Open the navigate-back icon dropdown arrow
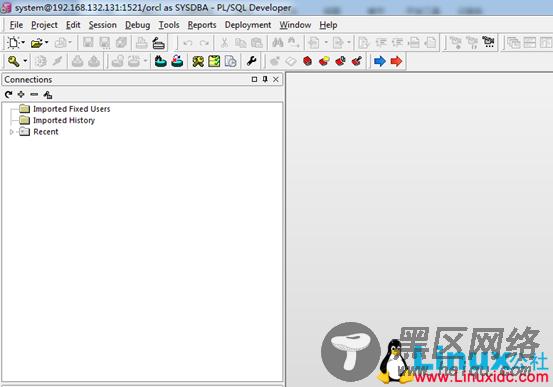553x387 pixels. 326,43
